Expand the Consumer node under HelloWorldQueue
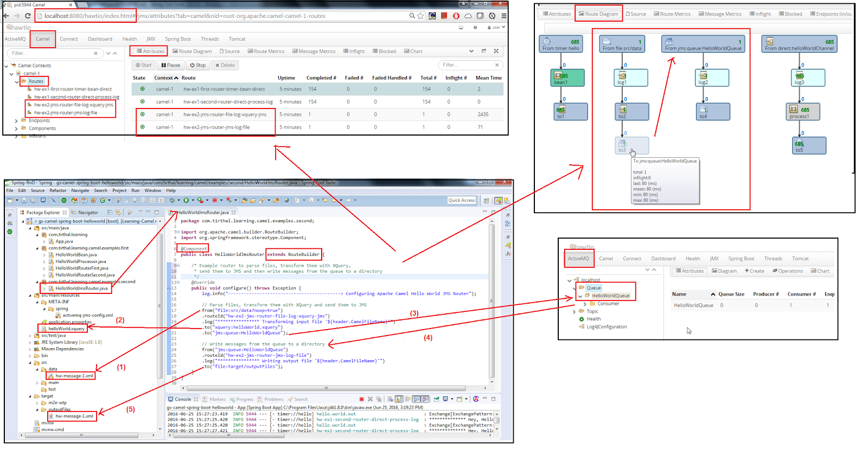Image resolution: width=868 pixels, height=449 pixels. (x=585, y=304)
